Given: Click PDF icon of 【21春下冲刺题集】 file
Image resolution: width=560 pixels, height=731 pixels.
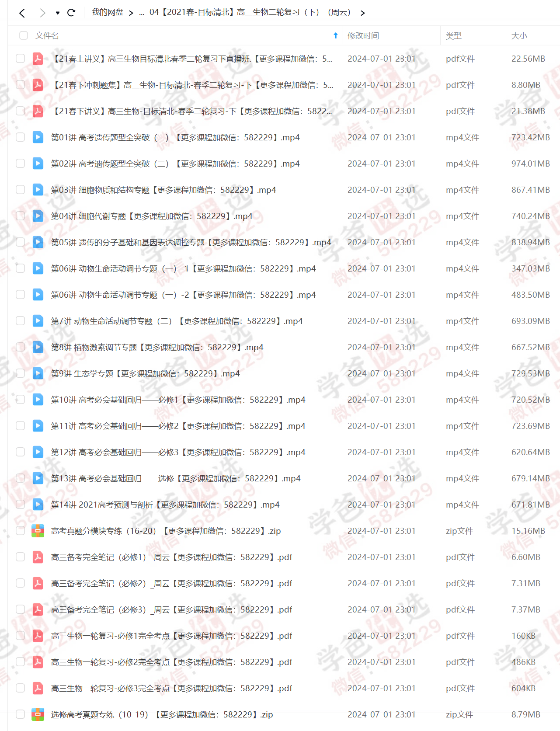Looking at the screenshot, I should pos(38,85).
